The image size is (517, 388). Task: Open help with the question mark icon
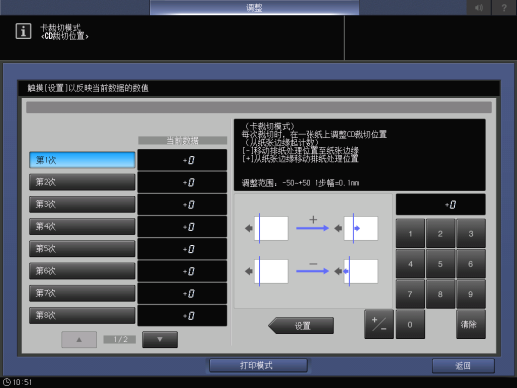point(504,7)
